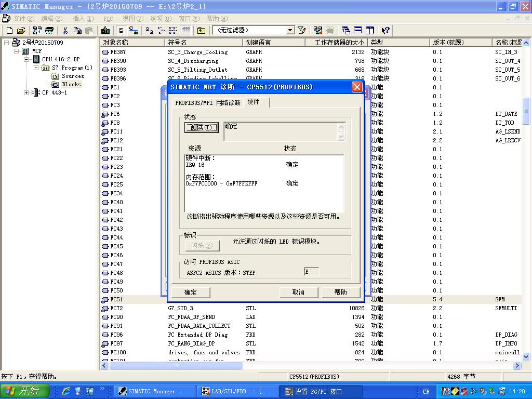532x399 pixels.
Task: Click the 取消 button
Action: click(x=298, y=292)
